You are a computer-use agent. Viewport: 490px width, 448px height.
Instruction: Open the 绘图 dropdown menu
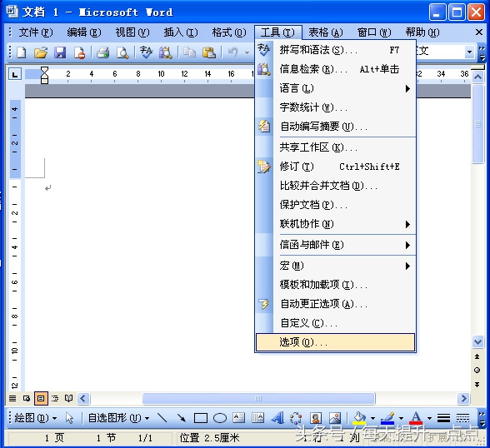36,418
